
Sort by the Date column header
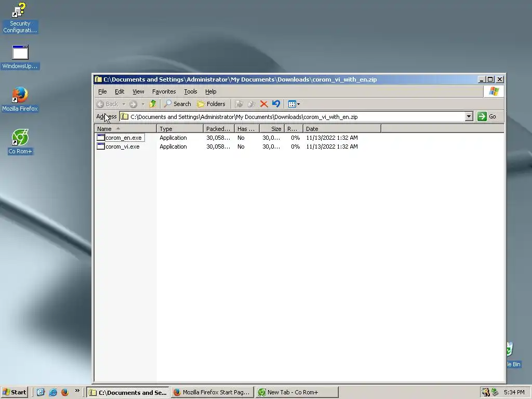pos(342,129)
